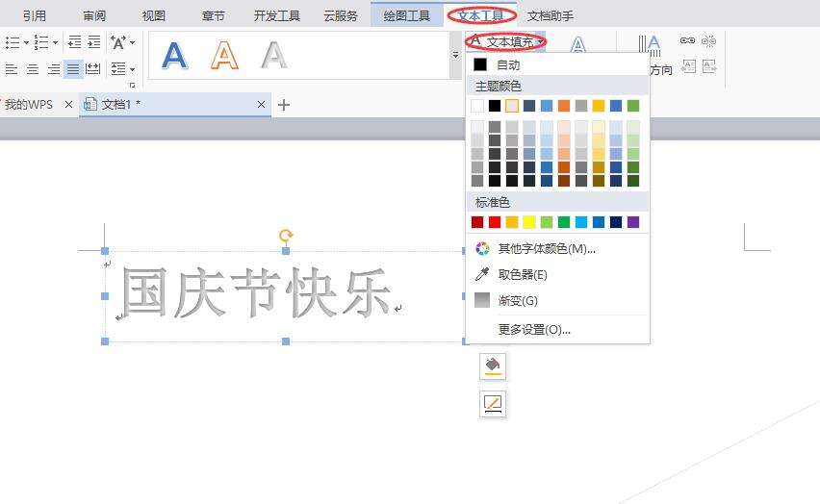Select standard red color swatch
The height and width of the screenshot is (504, 820).
pos(495,222)
